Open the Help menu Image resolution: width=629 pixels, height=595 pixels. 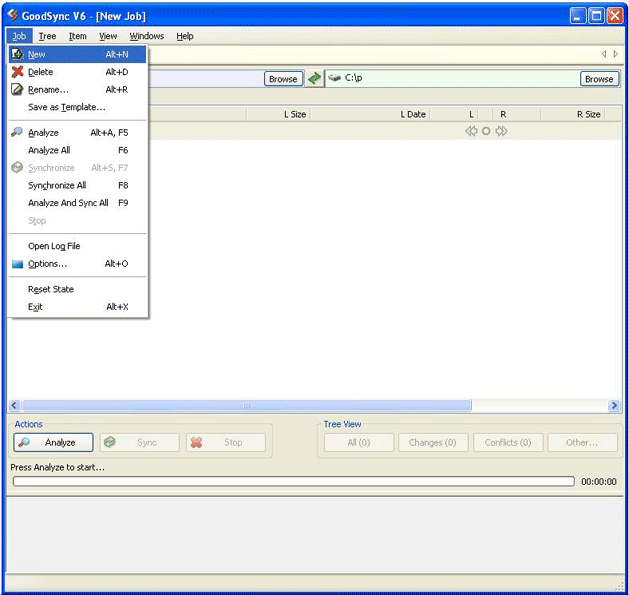[x=185, y=36]
